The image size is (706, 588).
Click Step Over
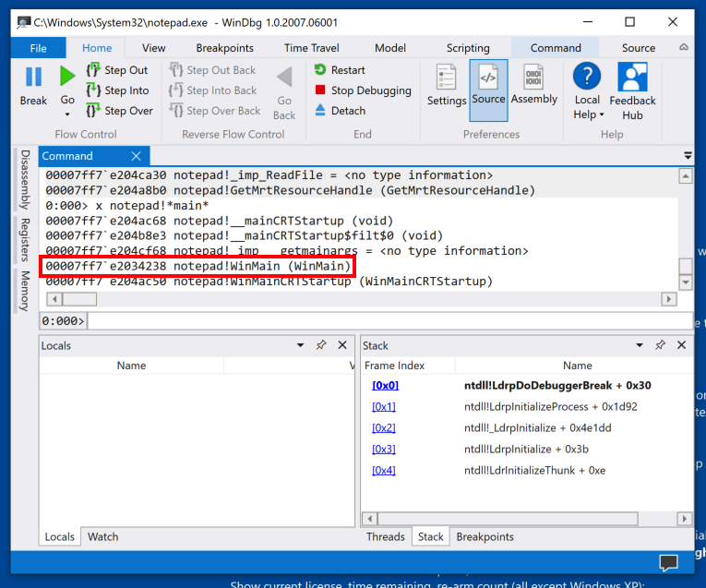coord(120,111)
